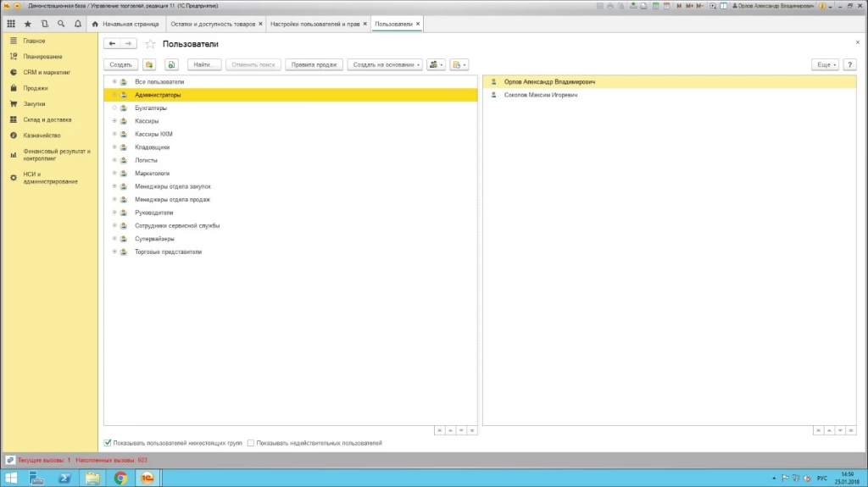Click Орлов Александр Владимирович title bar user

773,6
